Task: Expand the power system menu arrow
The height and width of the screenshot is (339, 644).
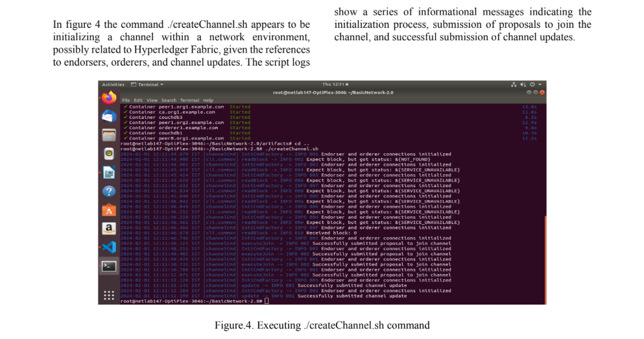Action: click(x=540, y=84)
